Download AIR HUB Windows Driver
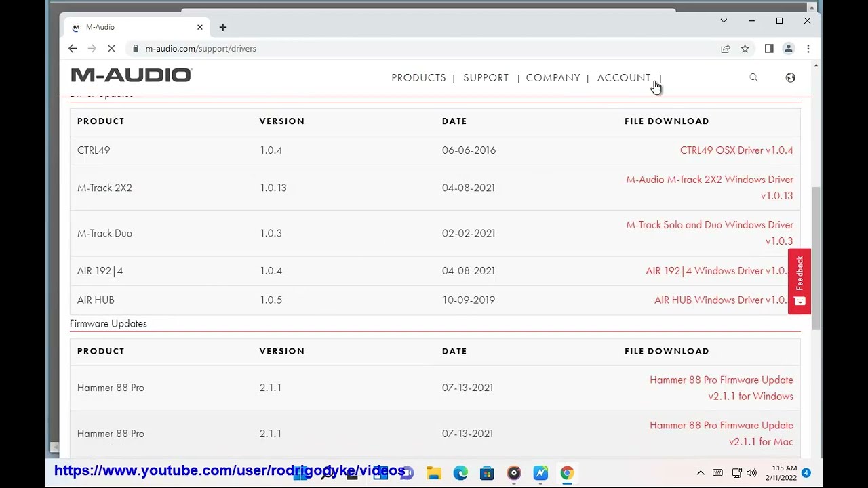 click(x=721, y=300)
